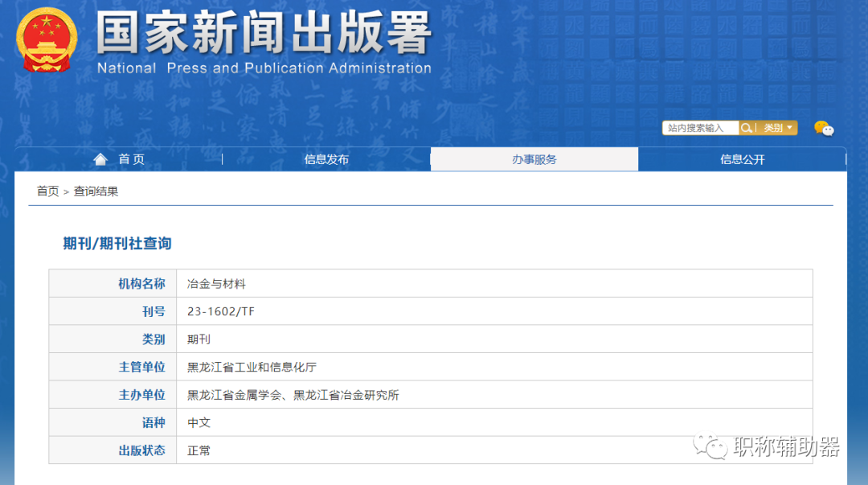Select the home icon beside 首页
Screen dimensions: 868x485
(100, 158)
